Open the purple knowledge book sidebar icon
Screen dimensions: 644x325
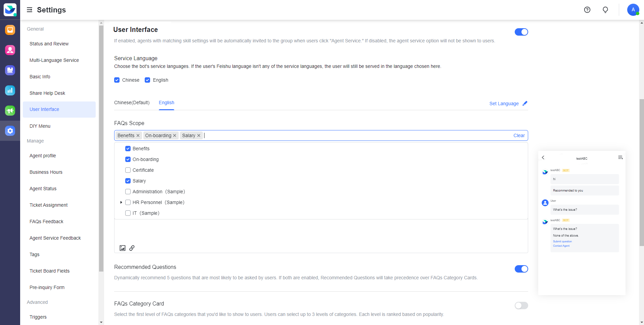tap(10, 70)
